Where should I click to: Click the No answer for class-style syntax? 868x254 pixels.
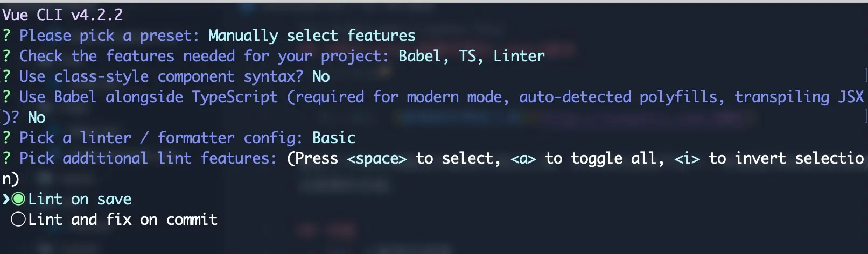pos(321,76)
